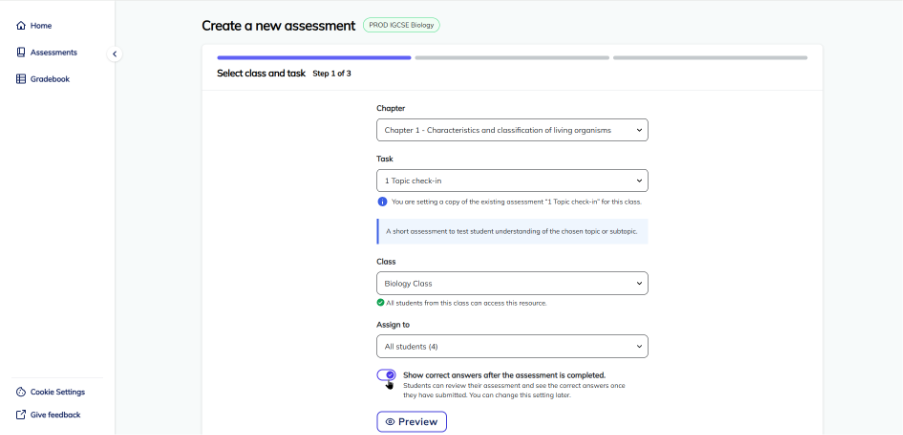Click the Preview button
This screenshot has height=435, width=903.
coord(412,422)
